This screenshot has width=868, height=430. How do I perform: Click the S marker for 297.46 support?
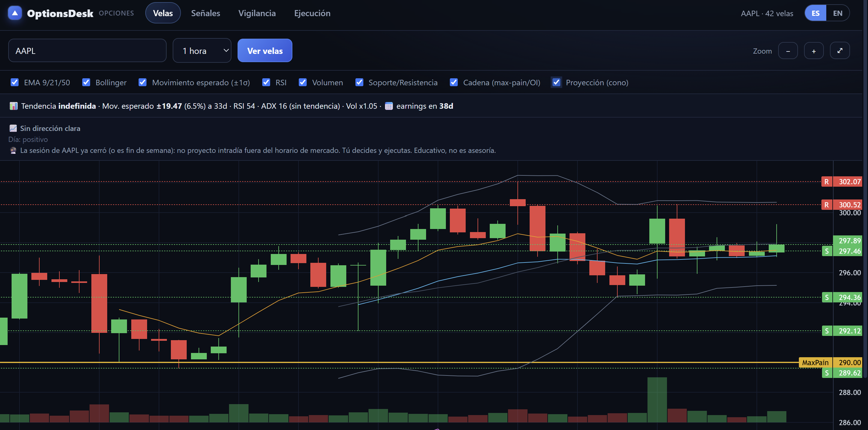click(827, 251)
